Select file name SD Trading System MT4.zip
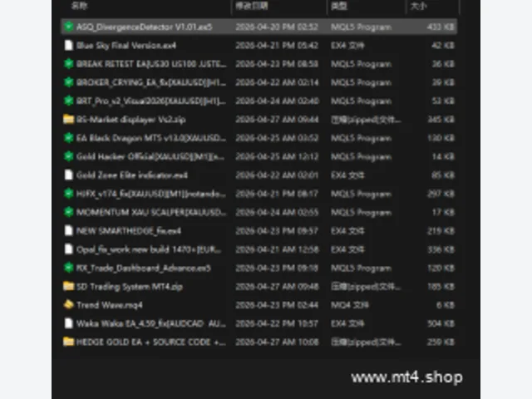Screen dimensions: 532x399 (130, 287)
